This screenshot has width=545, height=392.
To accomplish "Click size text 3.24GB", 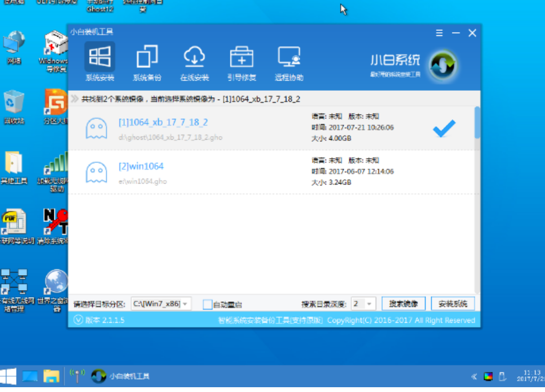I will [340, 182].
